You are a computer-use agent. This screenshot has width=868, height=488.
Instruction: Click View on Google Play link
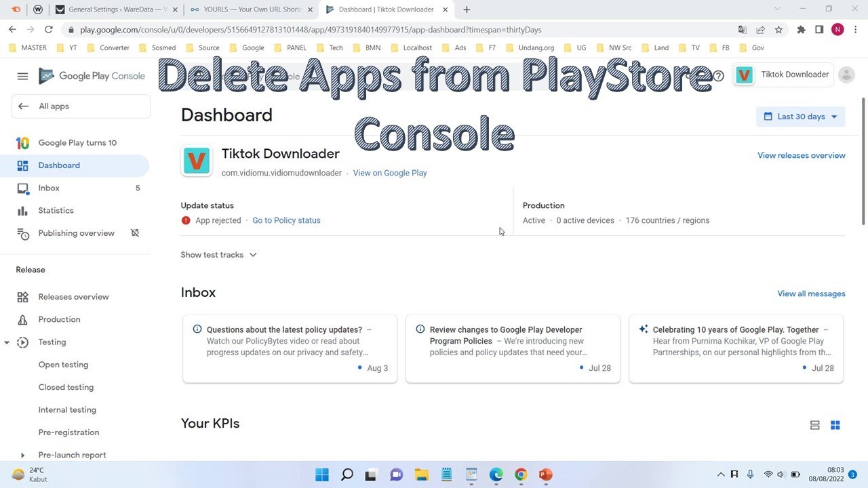[x=390, y=173]
